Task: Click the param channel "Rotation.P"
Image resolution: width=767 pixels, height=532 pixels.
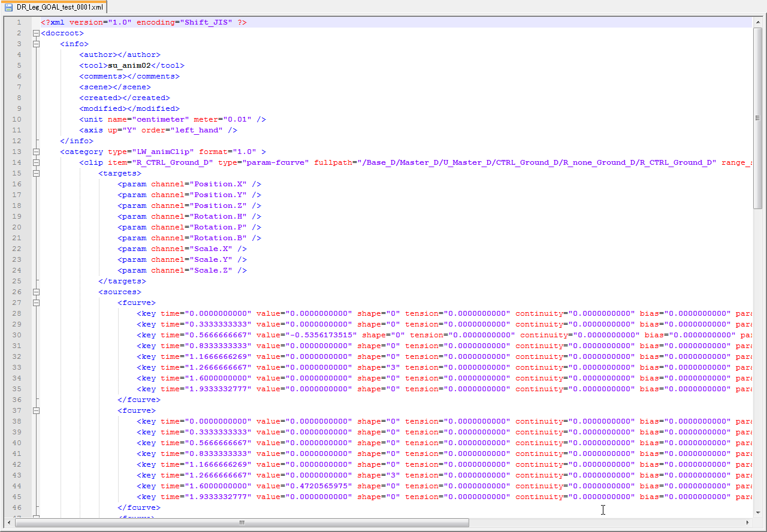Action: pos(218,227)
